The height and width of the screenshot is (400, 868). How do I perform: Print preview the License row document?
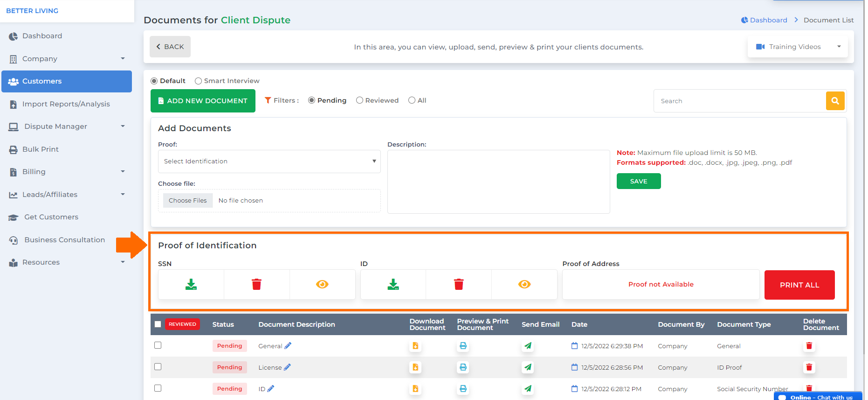[x=463, y=367]
